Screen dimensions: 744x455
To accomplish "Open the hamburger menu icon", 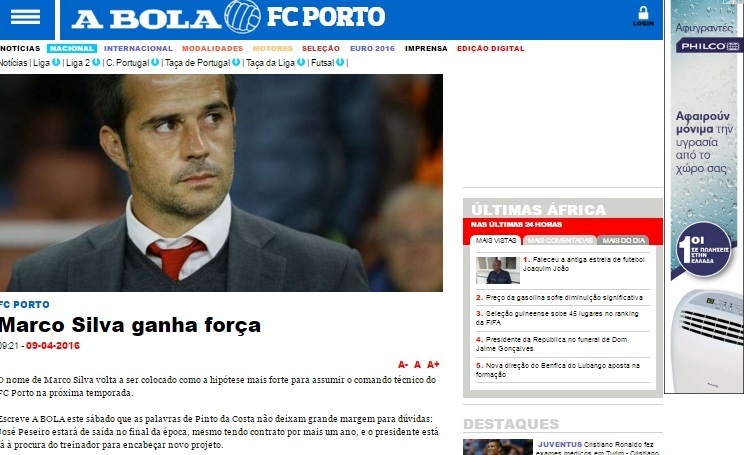I will [25, 17].
